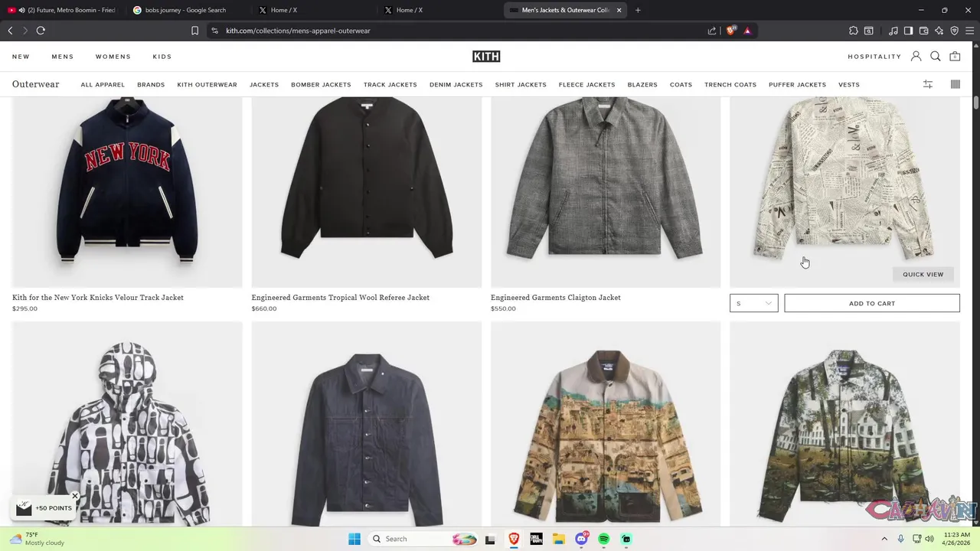Viewport: 980px width, 551px height.
Task: Select the KITH OUTERWEAR category
Action: pyautogui.click(x=207, y=84)
